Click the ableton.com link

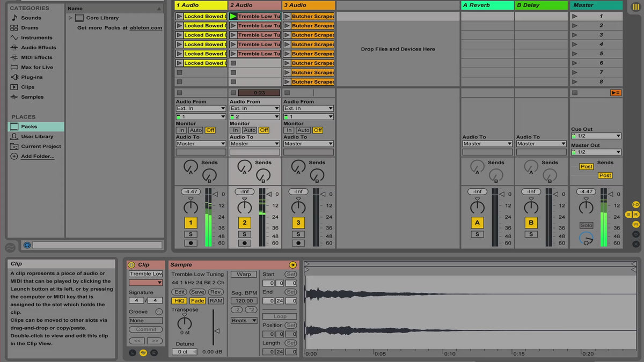145,28
